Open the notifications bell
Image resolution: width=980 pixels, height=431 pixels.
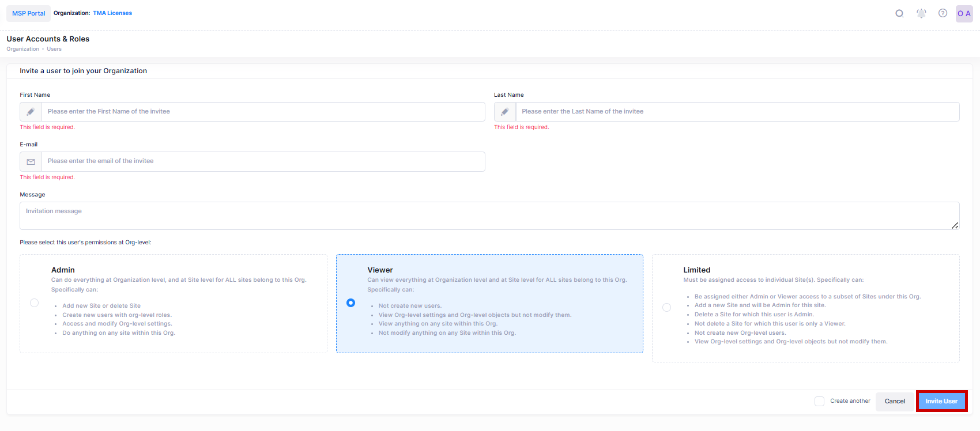pos(921,13)
